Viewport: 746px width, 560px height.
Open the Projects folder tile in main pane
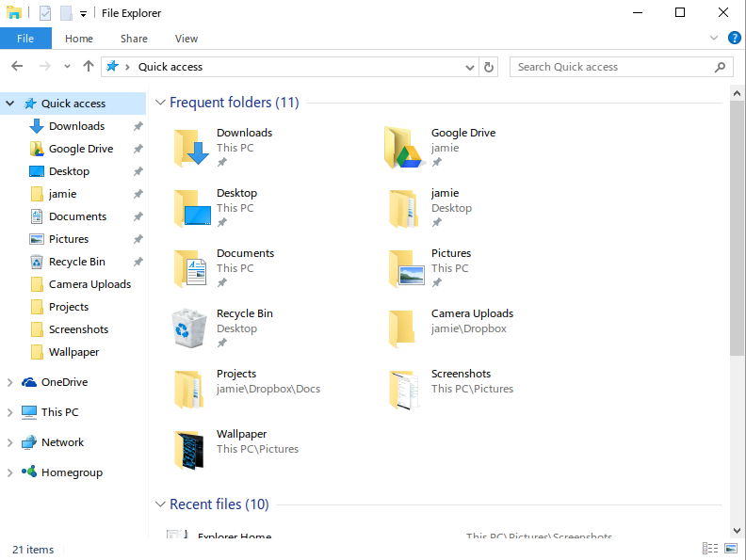[248, 389]
